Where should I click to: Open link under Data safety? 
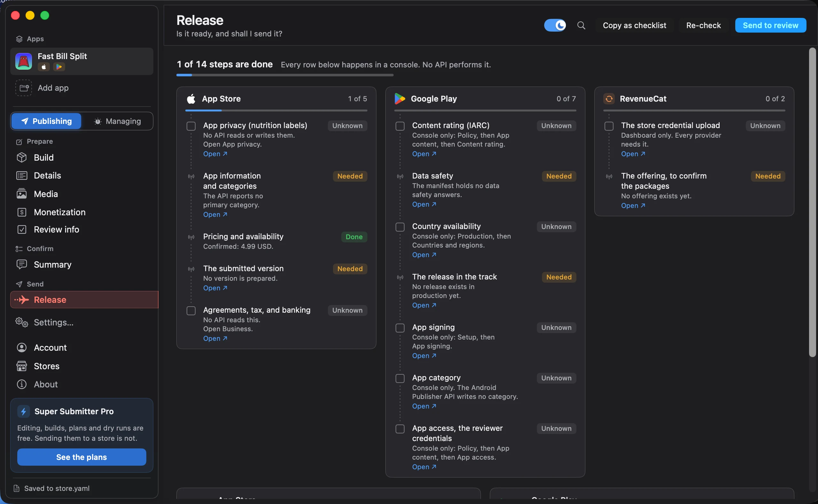click(x=424, y=204)
